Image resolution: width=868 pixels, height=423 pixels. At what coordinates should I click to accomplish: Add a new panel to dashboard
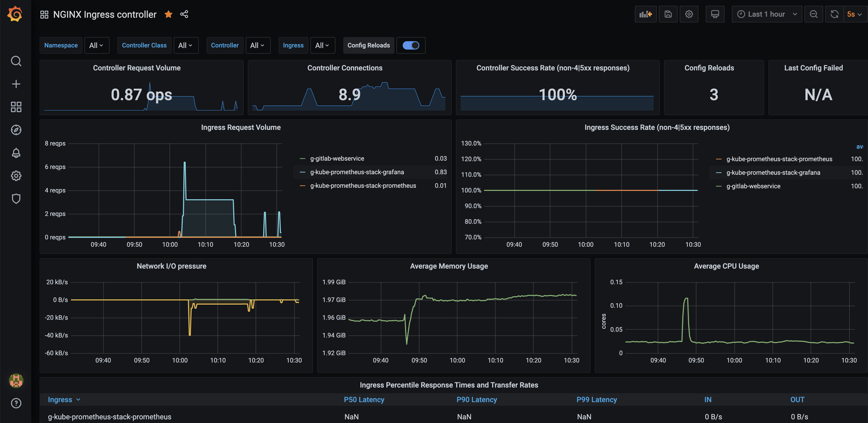click(x=645, y=14)
